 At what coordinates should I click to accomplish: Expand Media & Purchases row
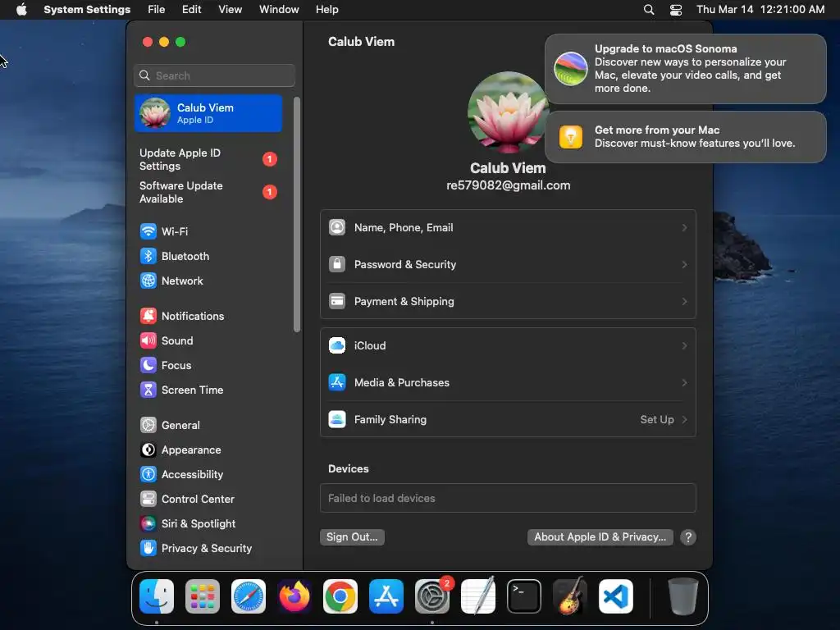click(508, 382)
